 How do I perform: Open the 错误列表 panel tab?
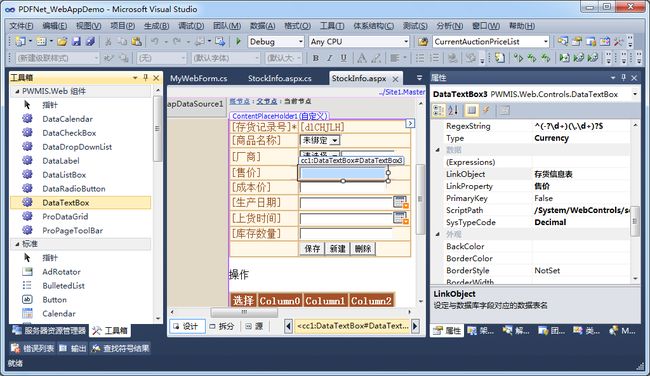click(33, 349)
